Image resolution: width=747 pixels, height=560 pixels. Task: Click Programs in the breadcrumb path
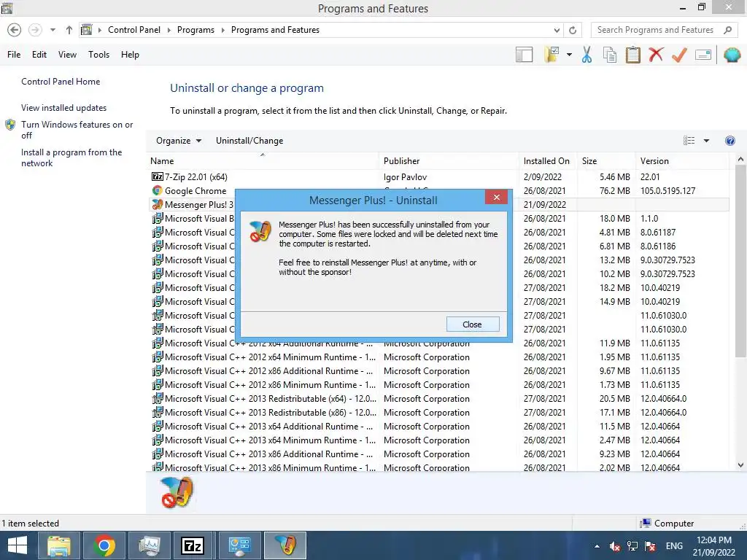click(x=196, y=30)
